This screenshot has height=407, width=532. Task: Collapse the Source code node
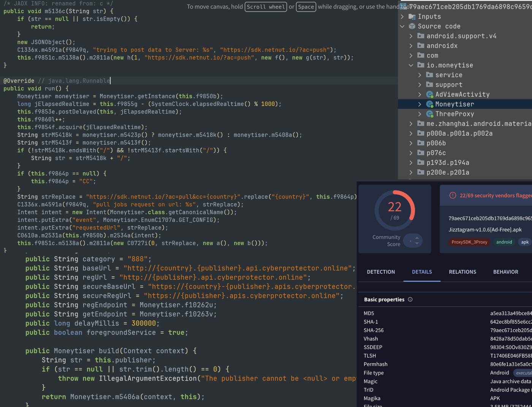coord(402,26)
